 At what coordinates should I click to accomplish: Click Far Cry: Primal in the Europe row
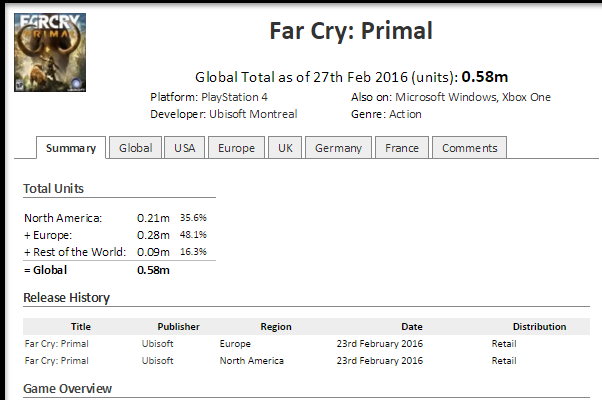point(56,344)
